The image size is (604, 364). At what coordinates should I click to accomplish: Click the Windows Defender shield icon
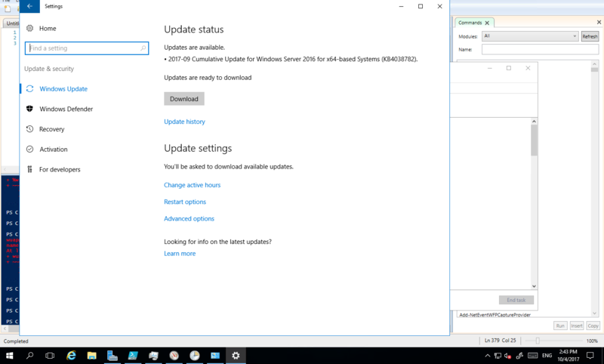pos(29,109)
